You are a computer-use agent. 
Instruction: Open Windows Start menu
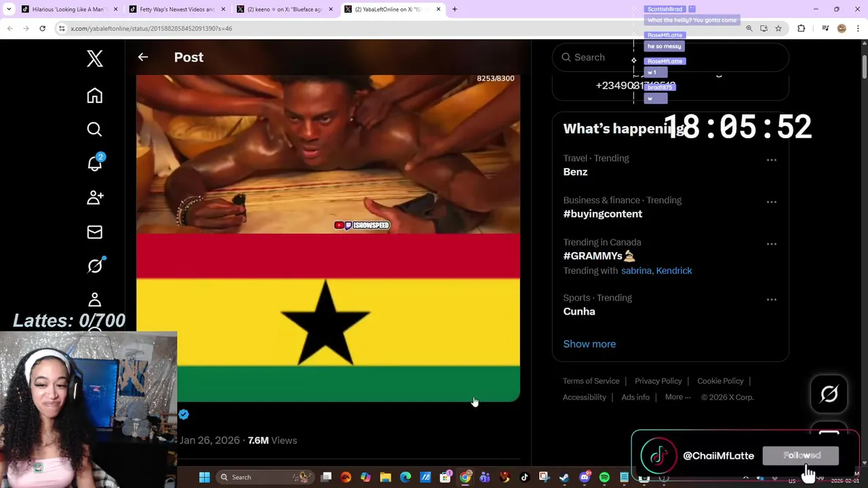(x=204, y=477)
